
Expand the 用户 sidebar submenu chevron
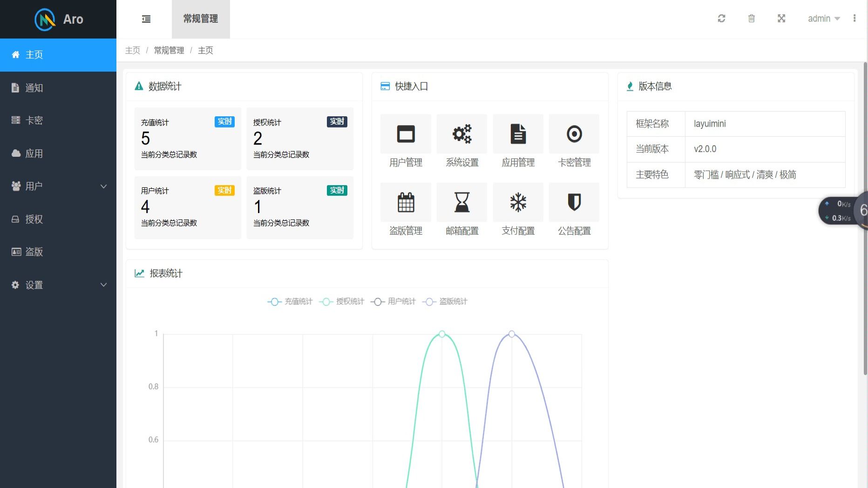click(104, 186)
